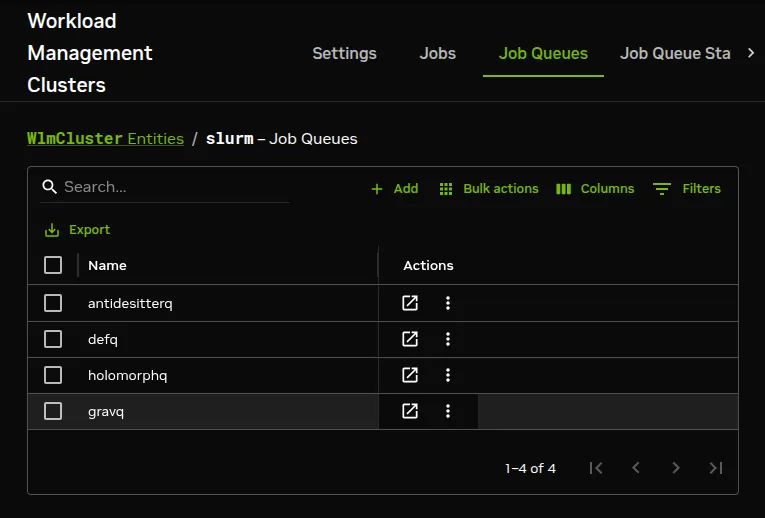
Task: Open the Filters panel
Action: [x=686, y=189]
